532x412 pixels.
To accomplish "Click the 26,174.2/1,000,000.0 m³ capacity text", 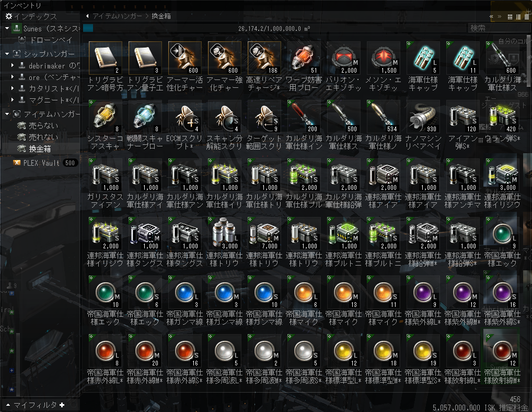I will point(274,29).
